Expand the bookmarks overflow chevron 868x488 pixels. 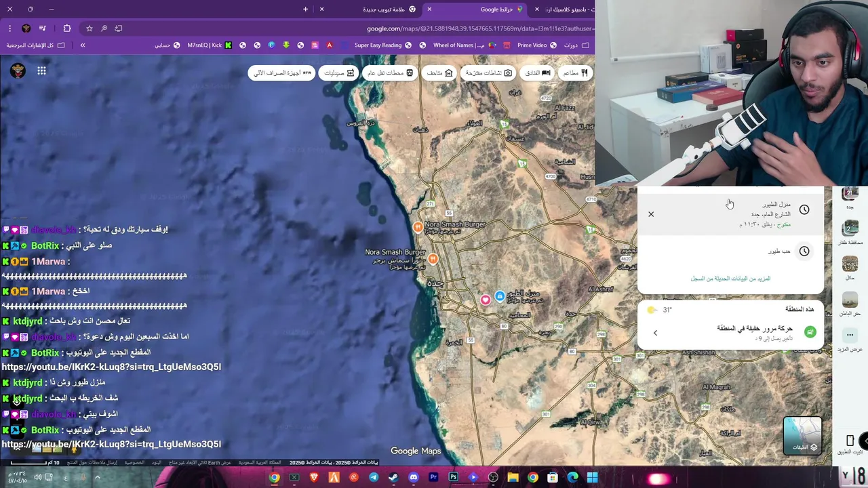pyautogui.click(x=83, y=45)
